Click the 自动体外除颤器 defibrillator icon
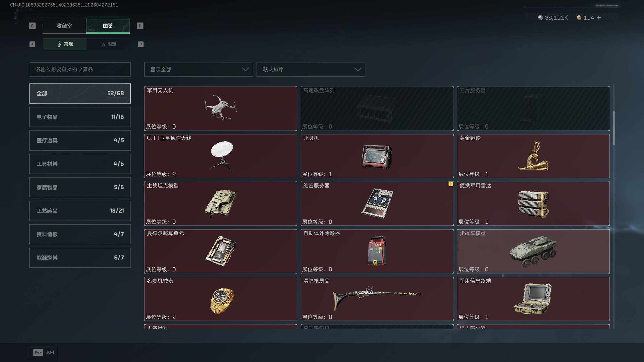This screenshot has height=362, width=644. [377, 251]
